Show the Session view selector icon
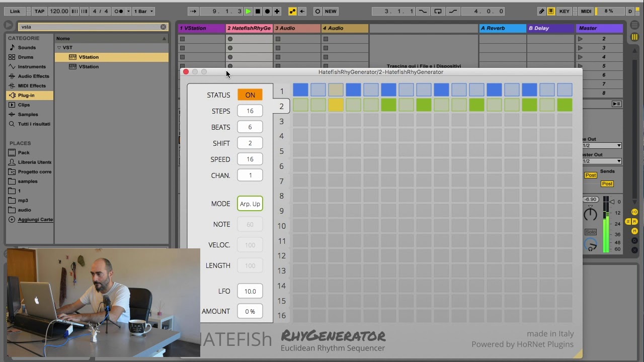This screenshot has height=362, width=644. (634, 37)
